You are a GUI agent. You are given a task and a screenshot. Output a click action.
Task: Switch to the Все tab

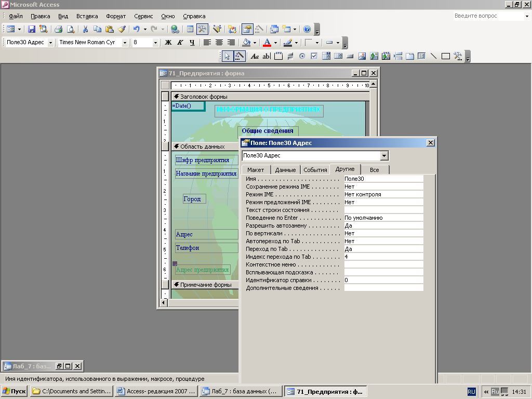(374, 170)
